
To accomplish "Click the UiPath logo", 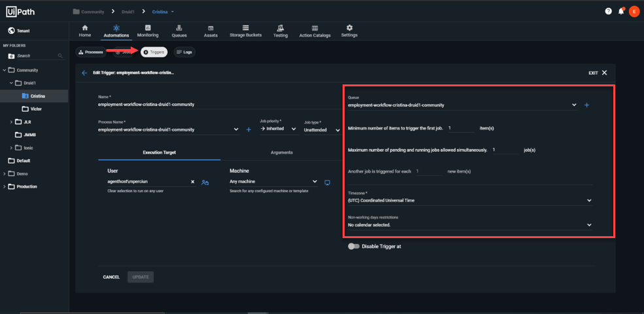I will [x=20, y=12].
